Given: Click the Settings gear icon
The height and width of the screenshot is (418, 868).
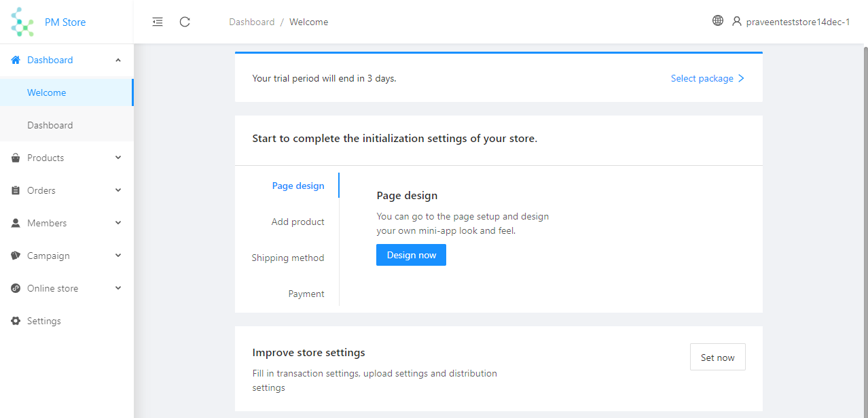Looking at the screenshot, I should (16, 321).
